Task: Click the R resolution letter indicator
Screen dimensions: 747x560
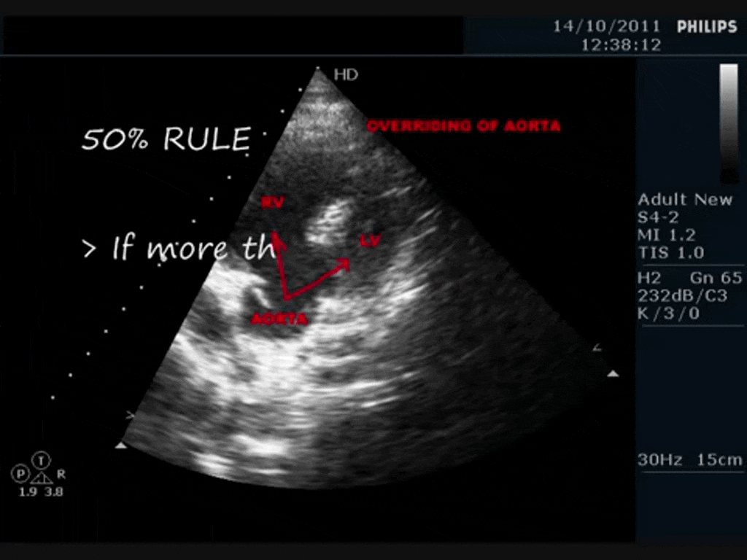Action: pyautogui.click(x=61, y=474)
